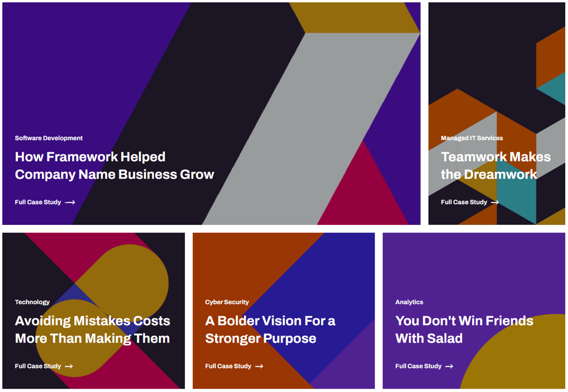Image resolution: width=568 pixels, height=392 pixels.
Task: Open Full Case Study link in Analytics card
Action: pyautogui.click(x=418, y=366)
